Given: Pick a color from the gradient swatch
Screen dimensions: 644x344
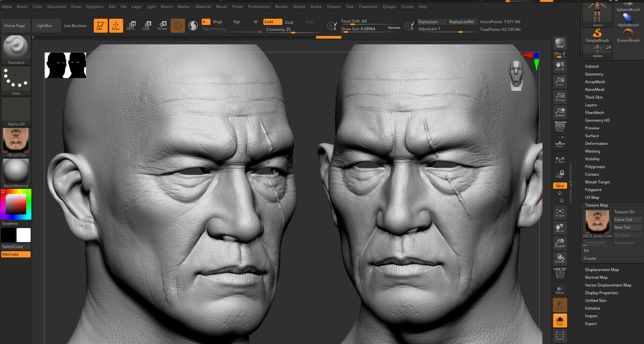Looking at the screenshot, I should point(15,204).
